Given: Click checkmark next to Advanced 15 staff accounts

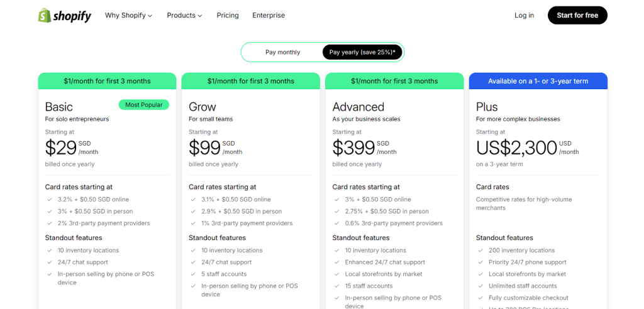Looking at the screenshot, I should point(336,286).
